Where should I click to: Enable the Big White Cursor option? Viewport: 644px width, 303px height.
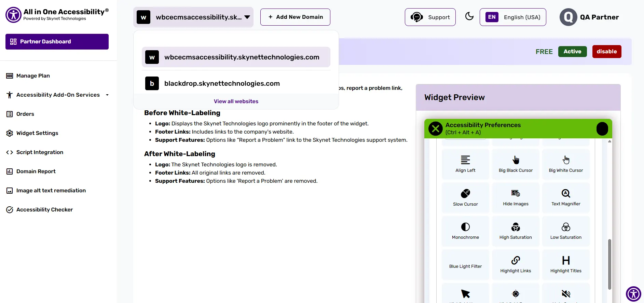point(566,164)
